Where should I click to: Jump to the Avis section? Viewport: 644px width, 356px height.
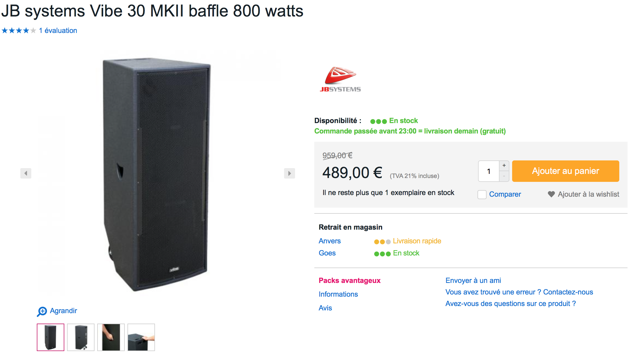(325, 308)
